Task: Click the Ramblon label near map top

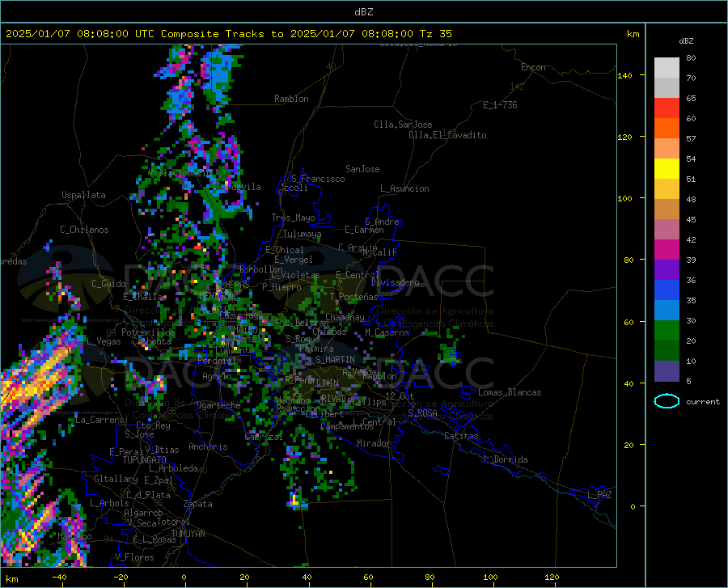Action: 291,99
